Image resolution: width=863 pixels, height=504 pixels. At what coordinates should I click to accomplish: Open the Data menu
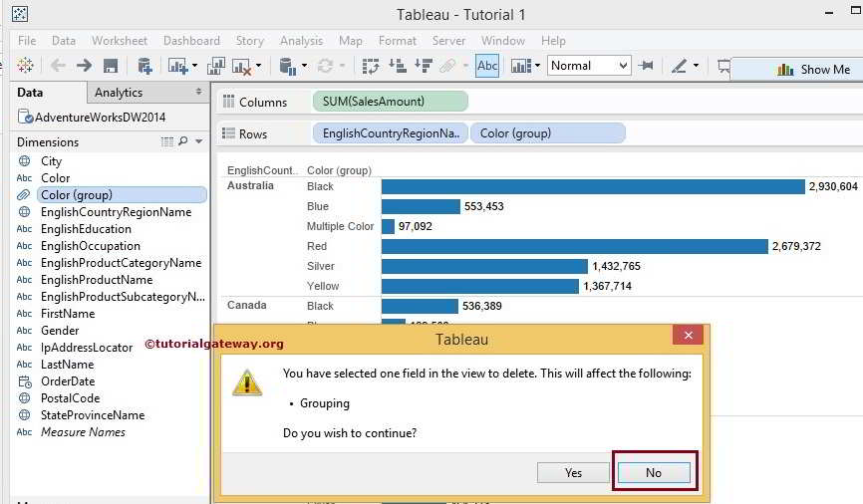[64, 41]
